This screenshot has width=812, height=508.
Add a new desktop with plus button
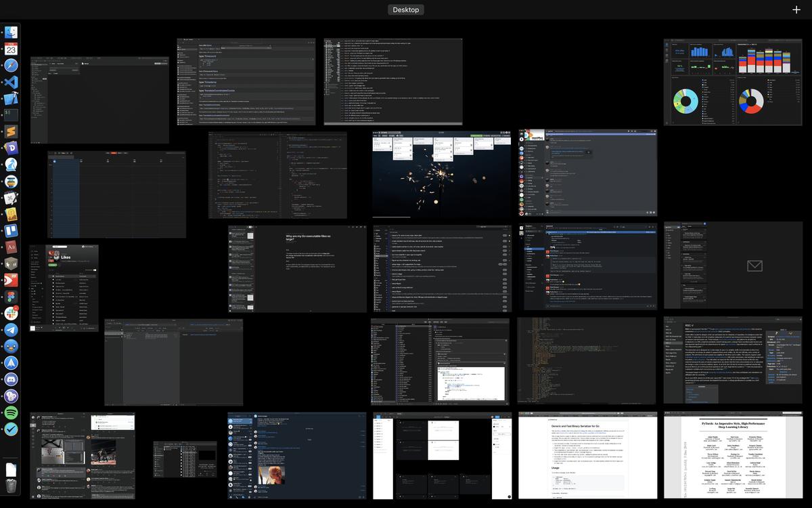pos(796,9)
